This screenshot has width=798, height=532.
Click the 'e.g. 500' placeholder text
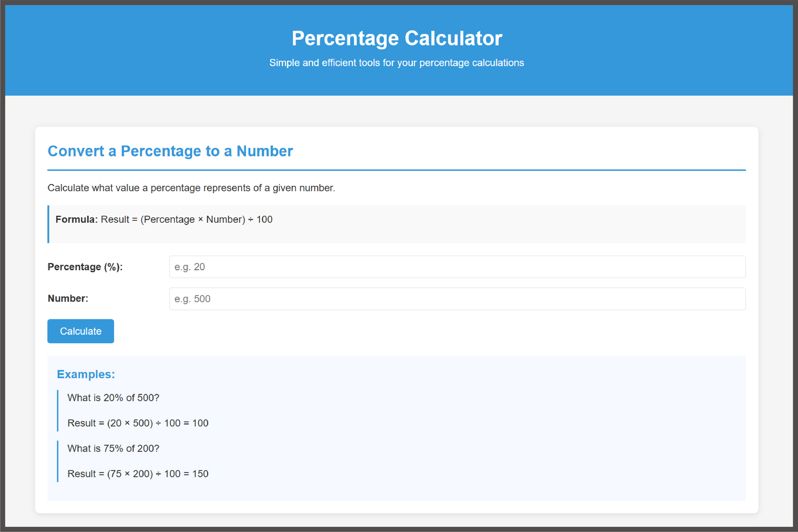[x=192, y=299]
